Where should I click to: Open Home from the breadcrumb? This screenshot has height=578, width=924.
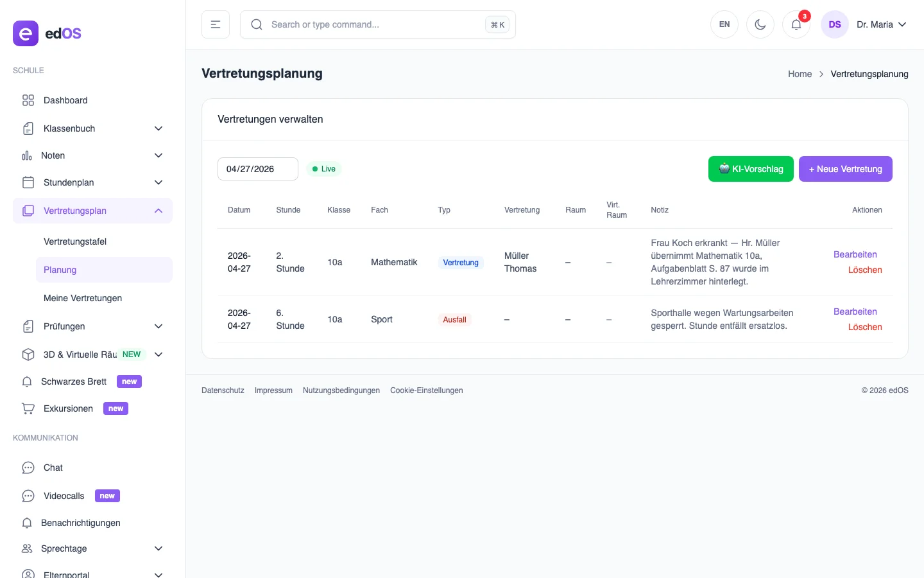(800, 74)
